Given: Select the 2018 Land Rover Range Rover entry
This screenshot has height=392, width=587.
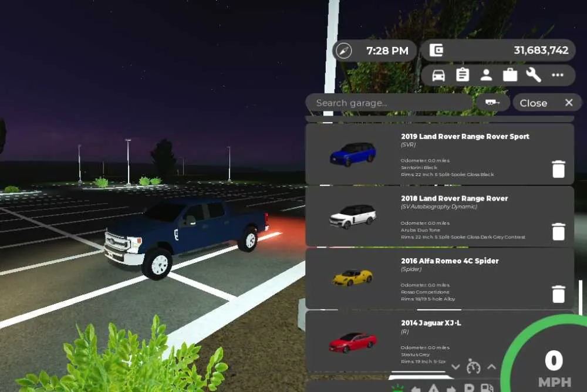Looking at the screenshot, I should [x=440, y=217].
